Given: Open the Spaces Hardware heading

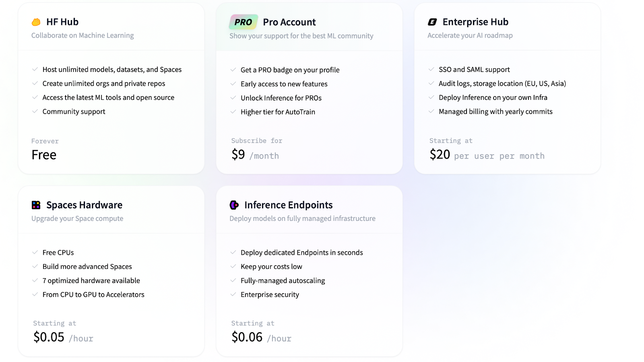Looking at the screenshot, I should click(x=84, y=205).
